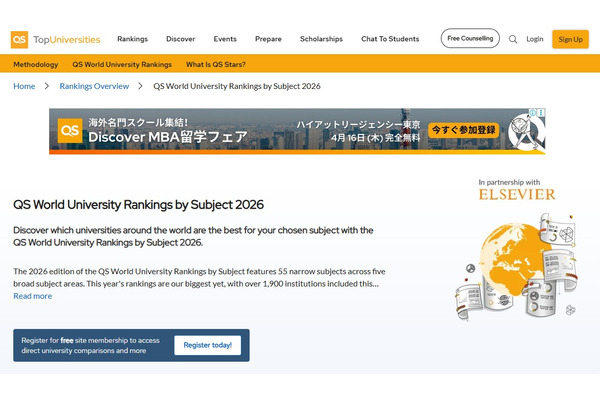Open the Prepare menu
This screenshot has height=400, width=600.
268,39
